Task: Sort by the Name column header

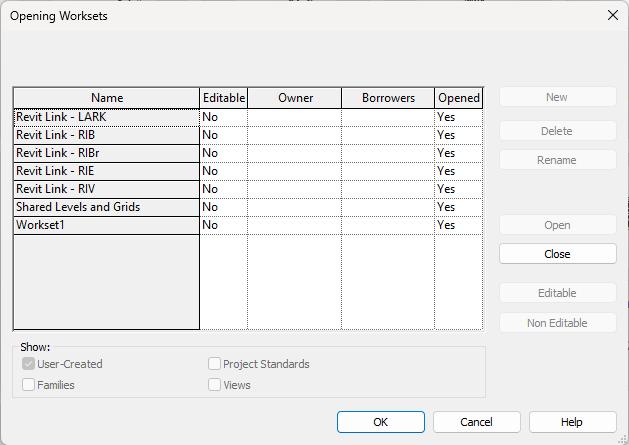Action: 106,98
